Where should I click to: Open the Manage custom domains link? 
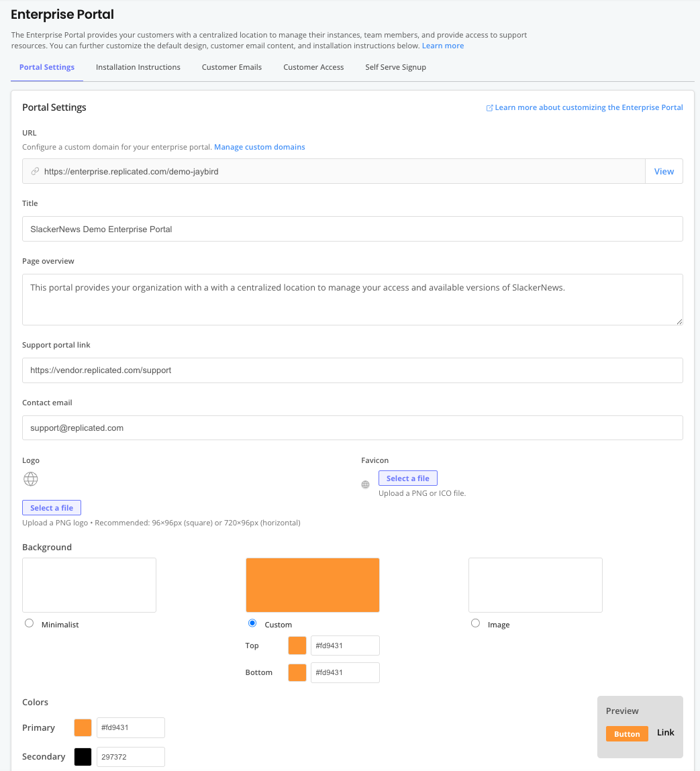point(259,147)
